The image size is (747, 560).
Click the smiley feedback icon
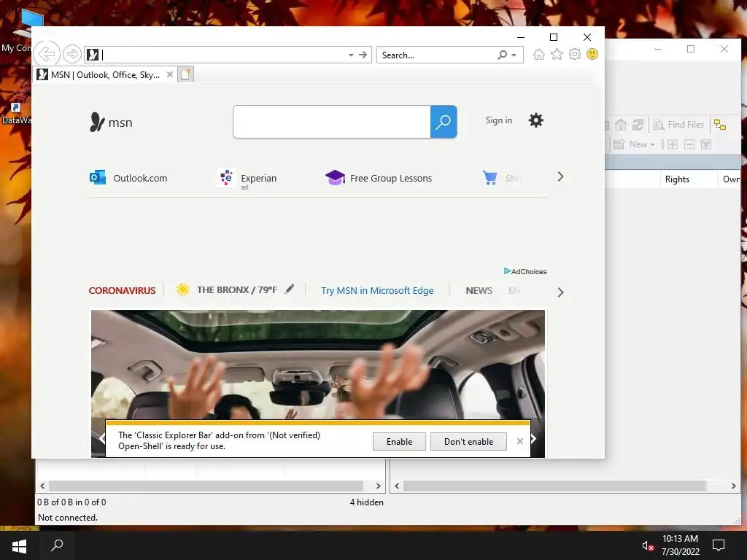click(x=592, y=54)
